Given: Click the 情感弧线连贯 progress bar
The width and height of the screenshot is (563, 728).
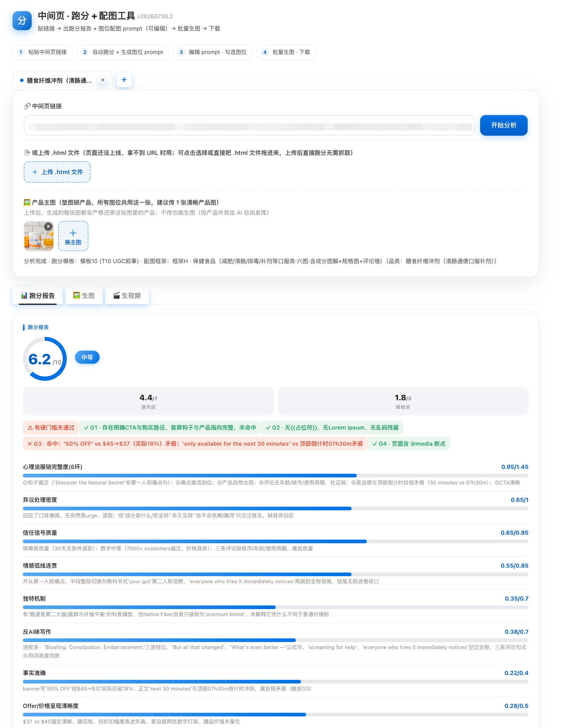Looking at the screenshot, I should coord(275,574).
